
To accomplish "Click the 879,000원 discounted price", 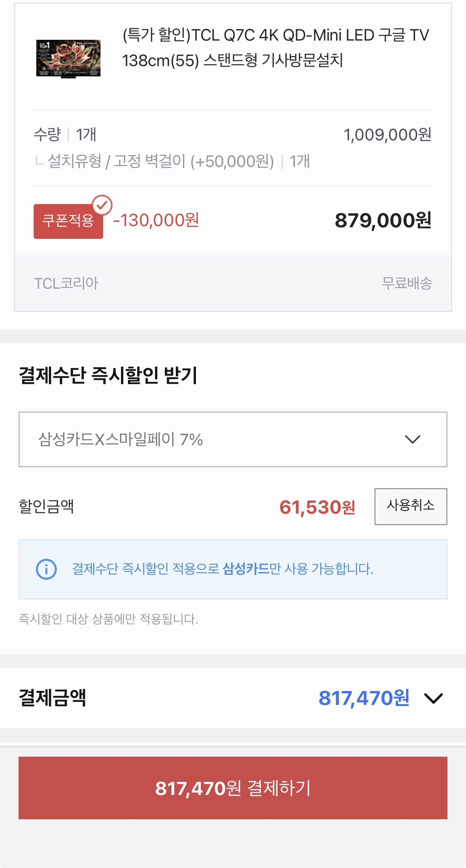I will pyautogui.click(x=383, y=220).
